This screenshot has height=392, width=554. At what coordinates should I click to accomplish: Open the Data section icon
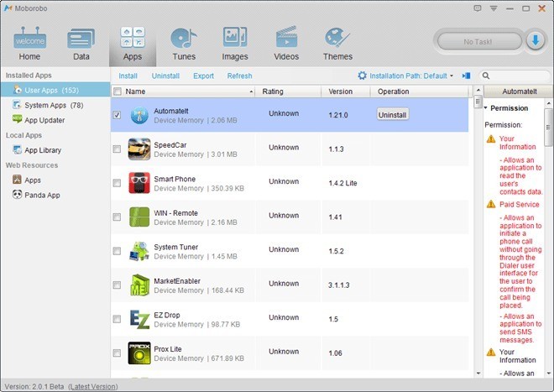(x=81, y=39)
